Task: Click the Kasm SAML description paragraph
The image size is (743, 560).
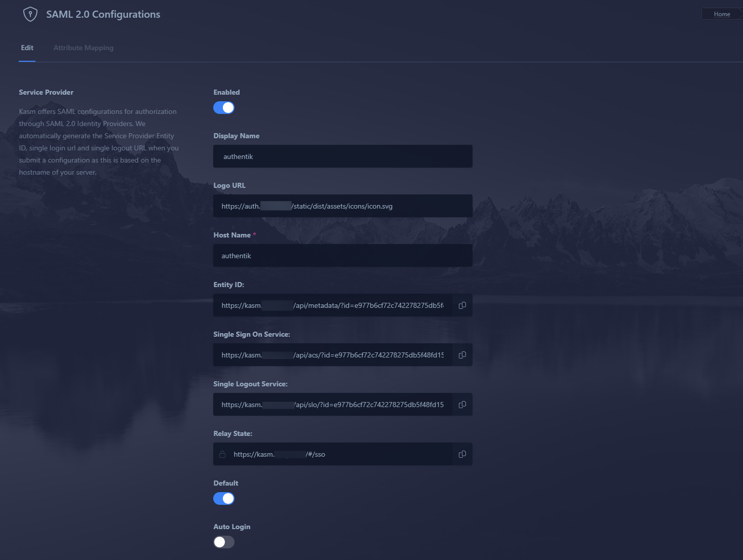Action: [99, 142]
